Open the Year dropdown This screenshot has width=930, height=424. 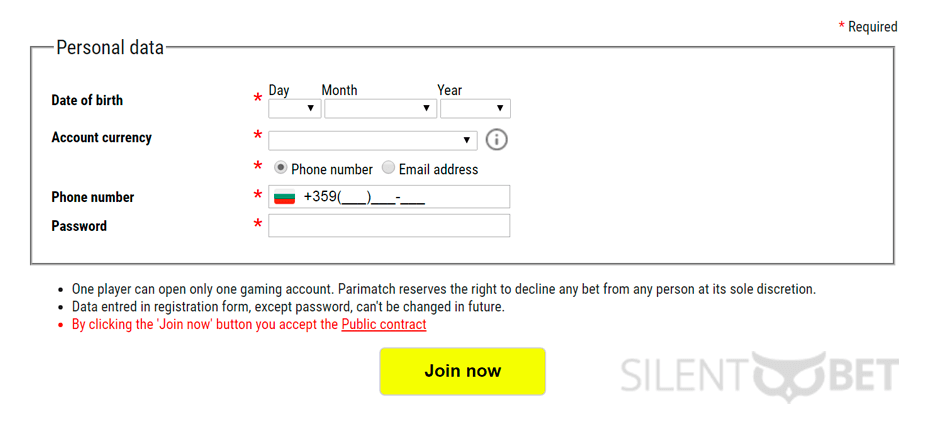pyautogui.click(x=475, y=109)
